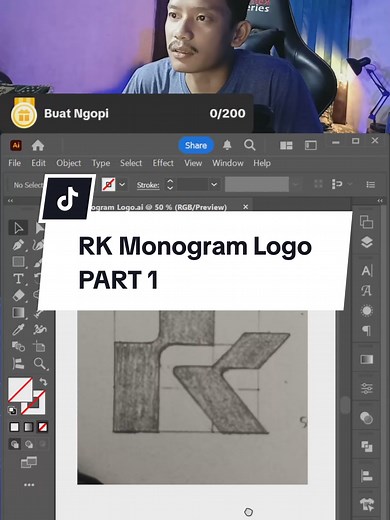Open the Character panel icon

click(x=367, y=270)
